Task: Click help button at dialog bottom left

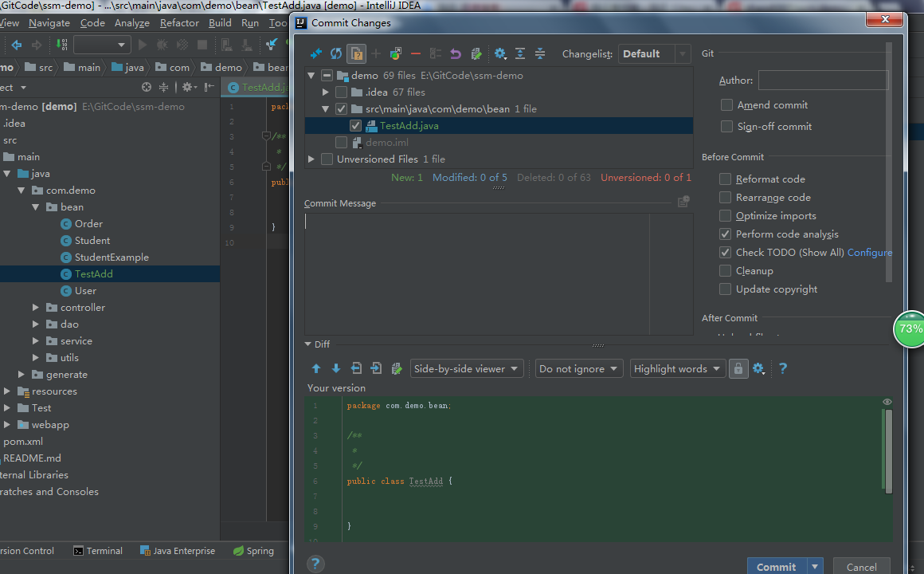Action: 315,564
